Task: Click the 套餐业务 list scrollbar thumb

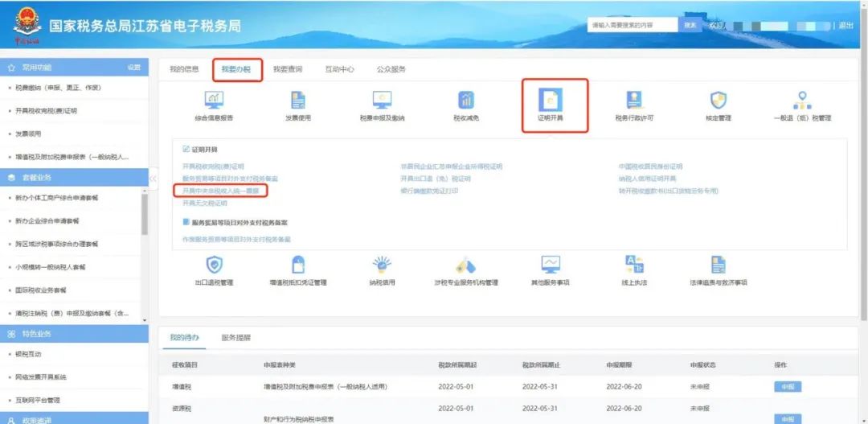Action: point(145,214)
